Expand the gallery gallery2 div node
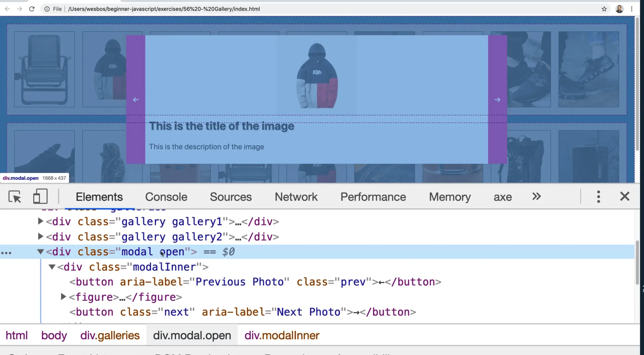 point(40,236)
